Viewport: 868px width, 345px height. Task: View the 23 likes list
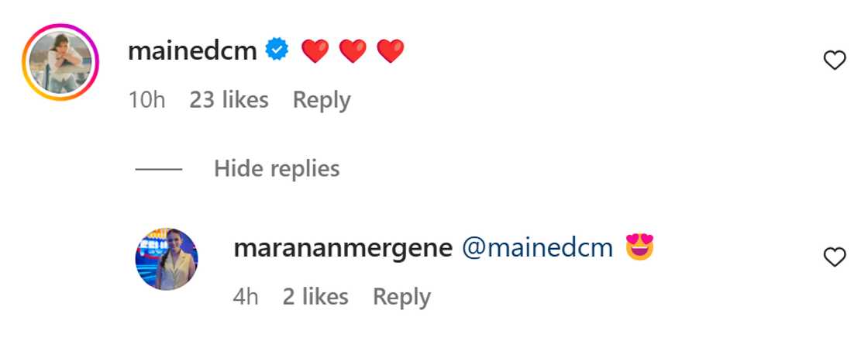(229, 100)
